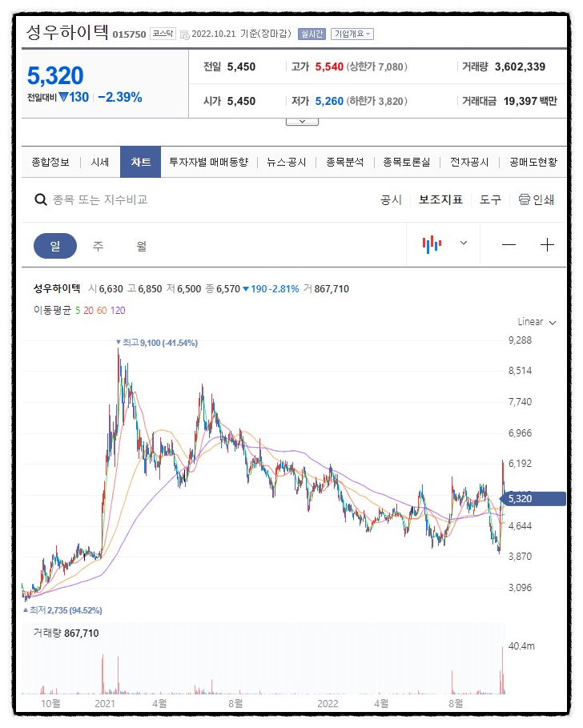Click the 2022 date axis label
Screen dimensions: 583x728
pos(328,703)
